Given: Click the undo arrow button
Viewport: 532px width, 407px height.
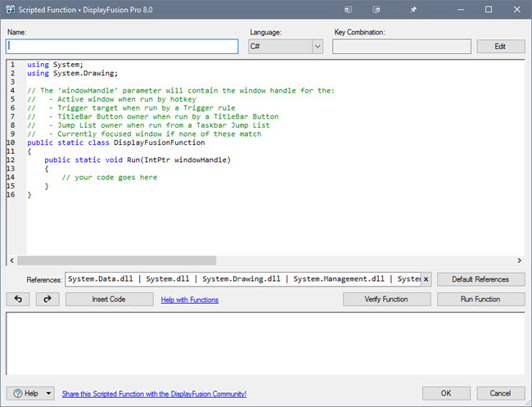Looking at the screenshot, I should (x=18, y=299).
